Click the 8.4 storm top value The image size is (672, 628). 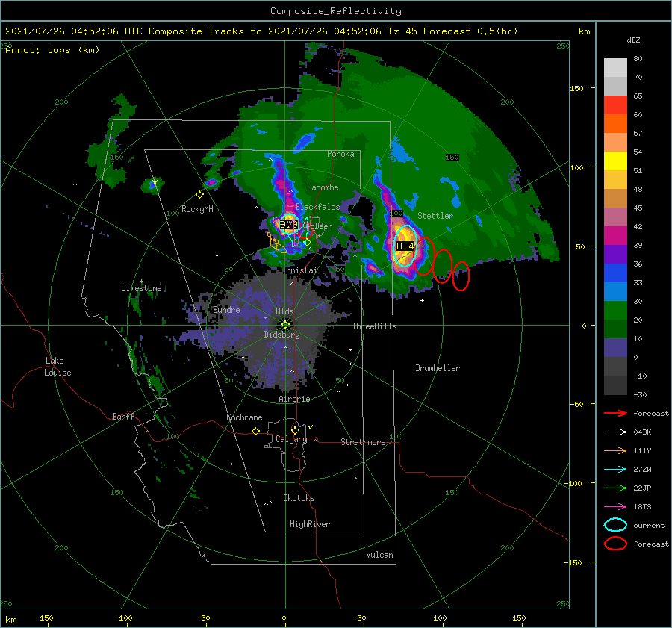click(x=405, y=246)
